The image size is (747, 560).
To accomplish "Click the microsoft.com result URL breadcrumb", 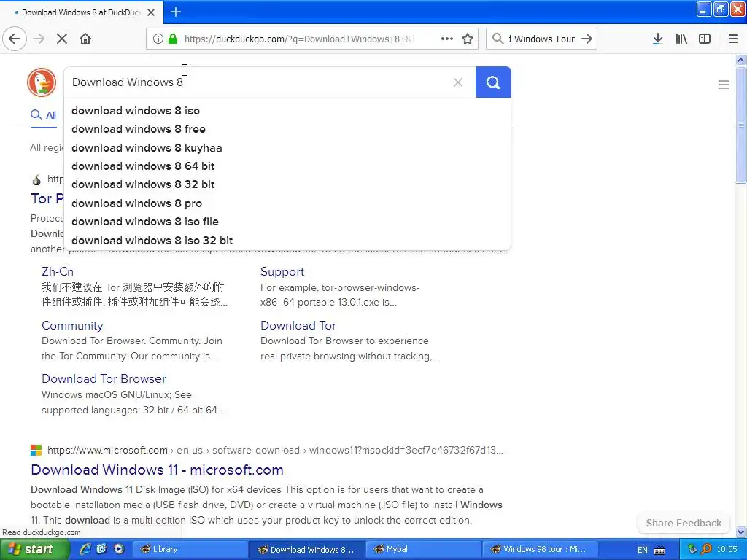I will point(275,450).
